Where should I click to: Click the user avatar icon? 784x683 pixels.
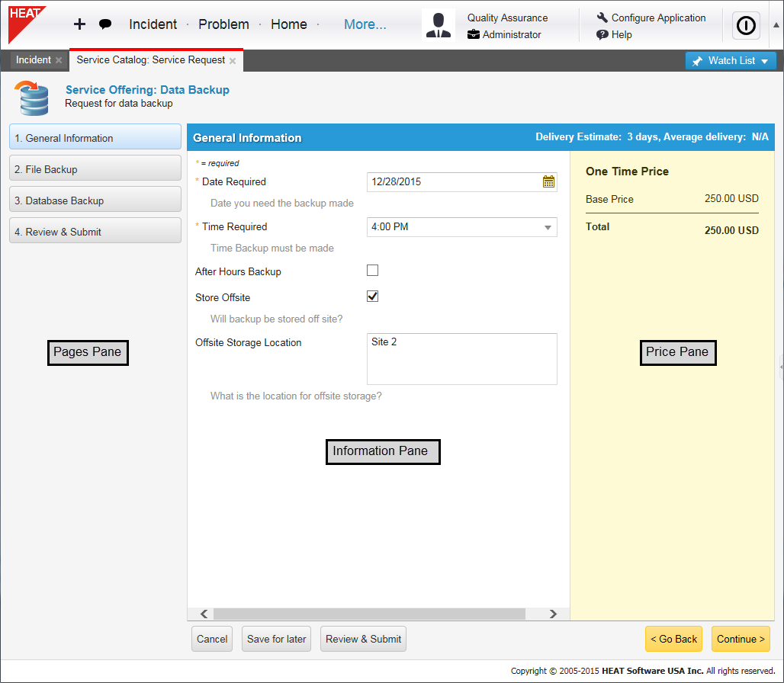[x=438, y=25]
